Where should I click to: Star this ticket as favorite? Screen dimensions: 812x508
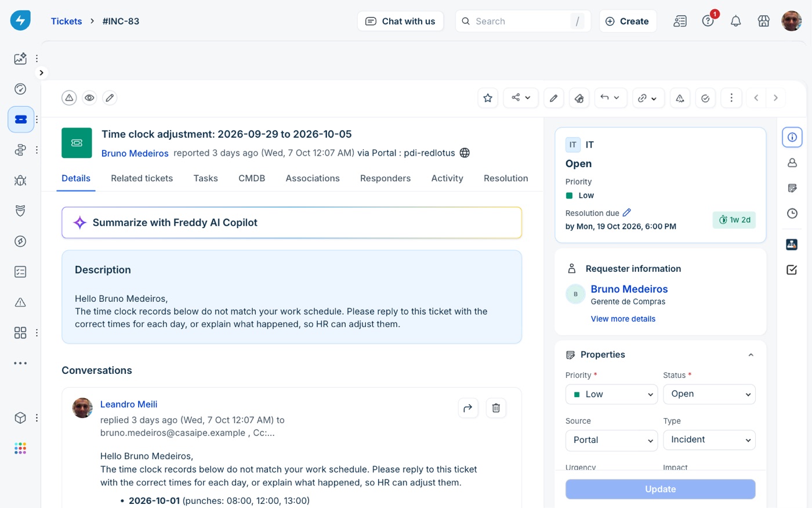click(x=488, y=98)
